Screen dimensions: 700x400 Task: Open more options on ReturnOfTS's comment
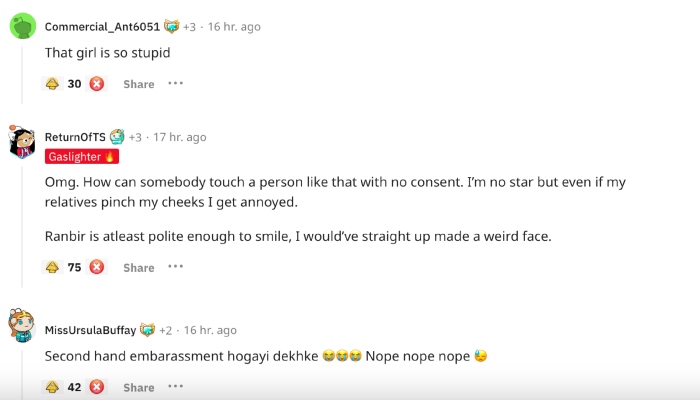pos(176,267)
